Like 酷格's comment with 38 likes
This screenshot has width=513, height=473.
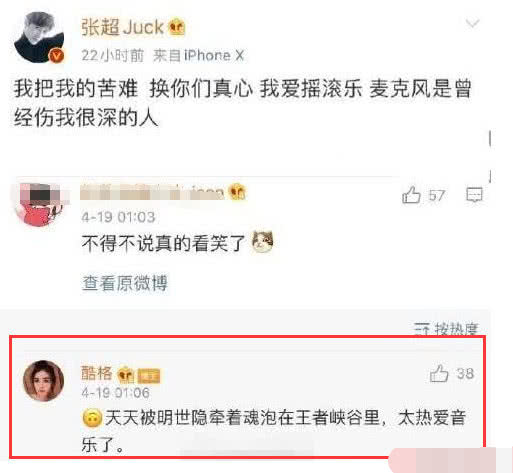(x=439, y=373)
